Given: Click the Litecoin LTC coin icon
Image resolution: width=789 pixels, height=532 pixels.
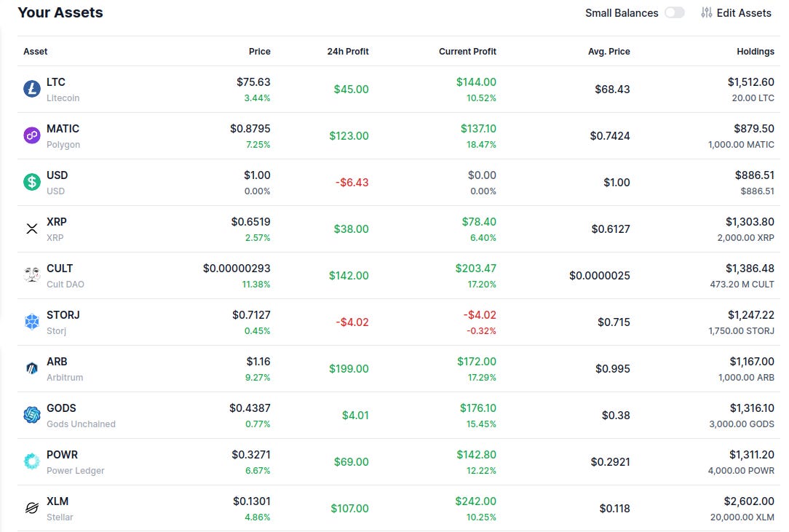Looking at the screenshot, I should coord(32,89).
